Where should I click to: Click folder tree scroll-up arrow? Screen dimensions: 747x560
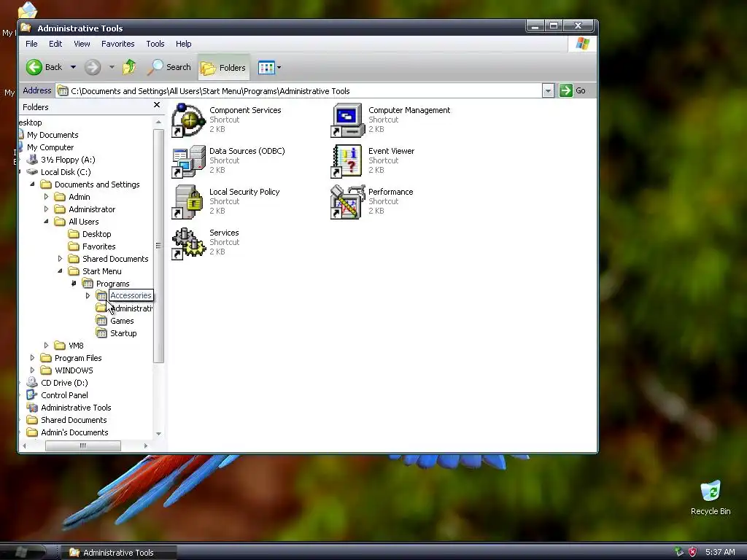[x=158, y=122]
